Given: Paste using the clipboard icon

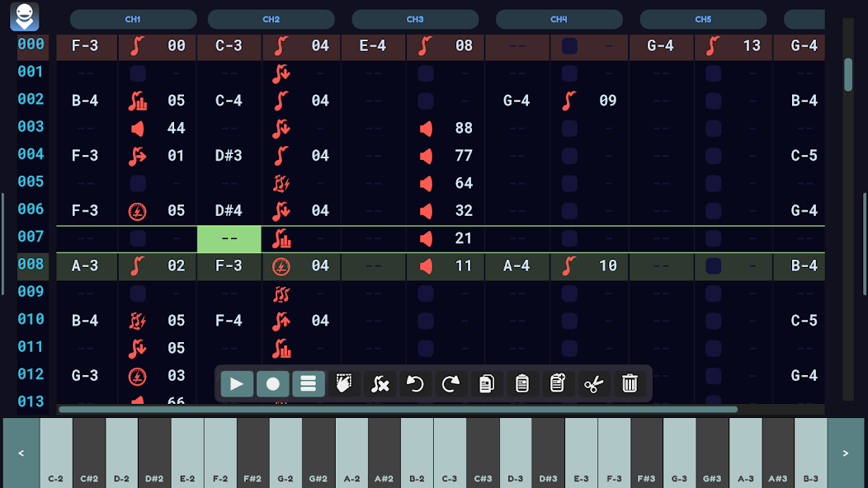Looking at the screenshot, I should 521,383.
